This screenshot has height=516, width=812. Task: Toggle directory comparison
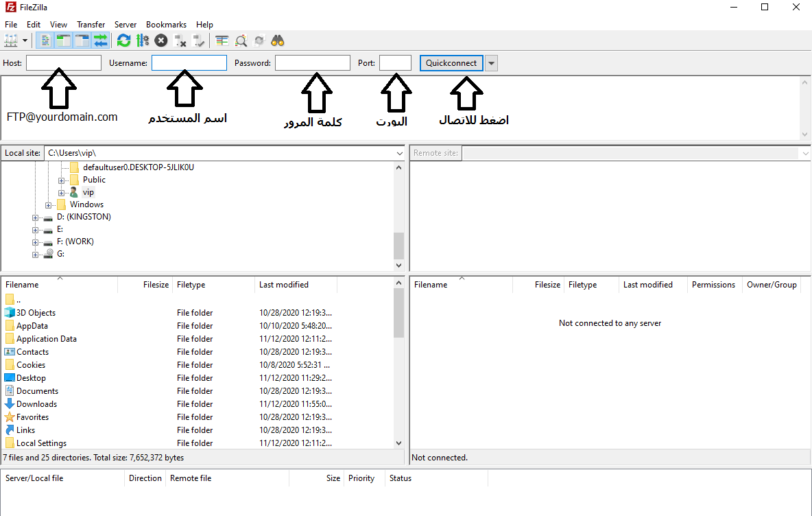coord(241,40)
